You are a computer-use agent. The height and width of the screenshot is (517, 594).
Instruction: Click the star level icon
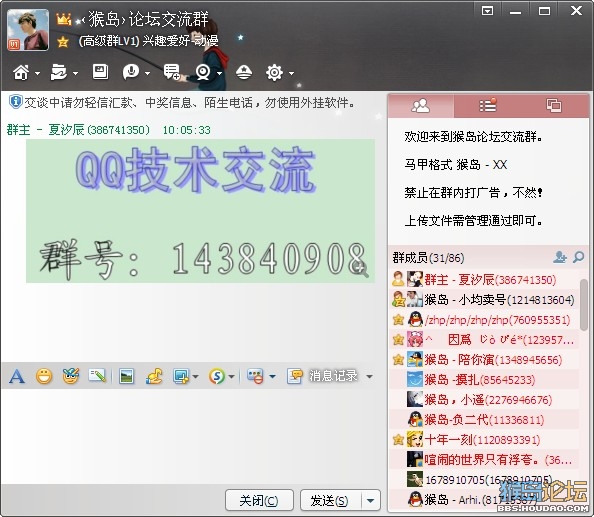coord(63,41)
